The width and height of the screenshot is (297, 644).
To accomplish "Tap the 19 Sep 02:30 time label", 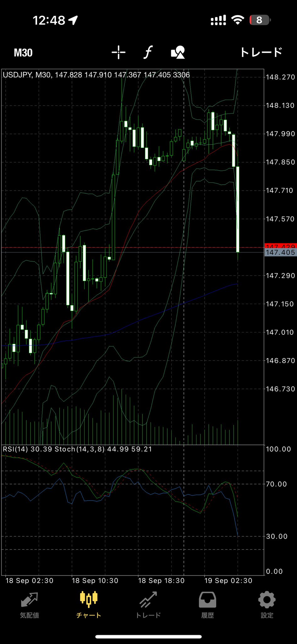I will click(x=228, y=580).
